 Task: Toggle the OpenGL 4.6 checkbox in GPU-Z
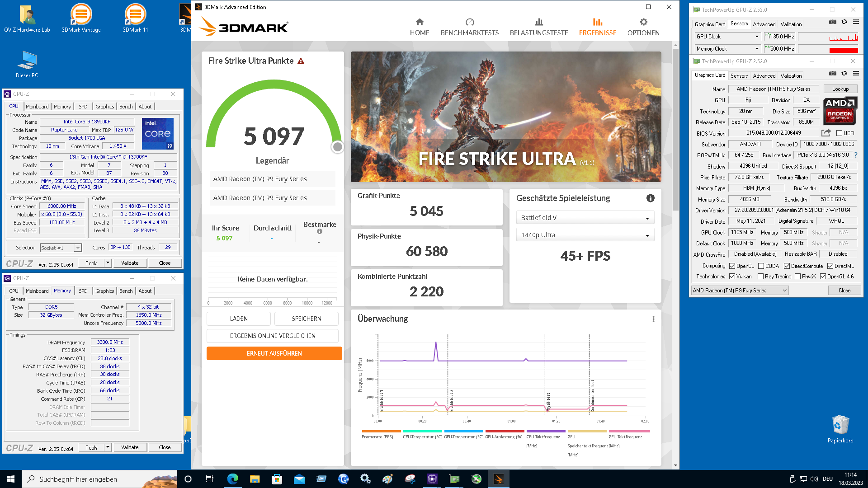point(823,277)
